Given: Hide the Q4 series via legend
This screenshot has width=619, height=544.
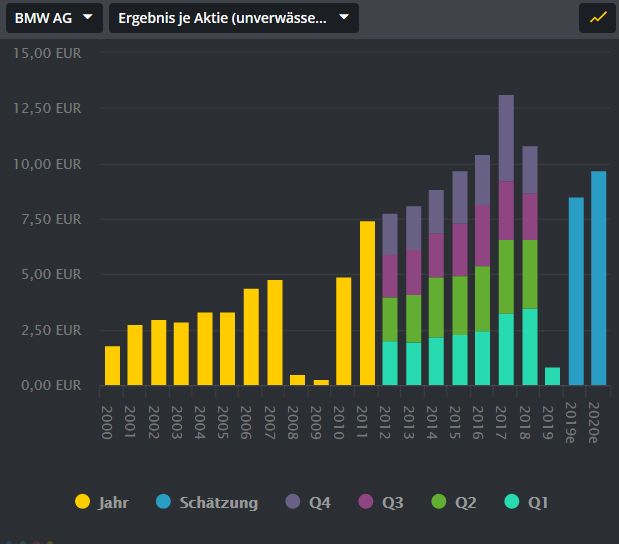Looking at the screenshot, I should pyautogui.click(x=306, y=502).
